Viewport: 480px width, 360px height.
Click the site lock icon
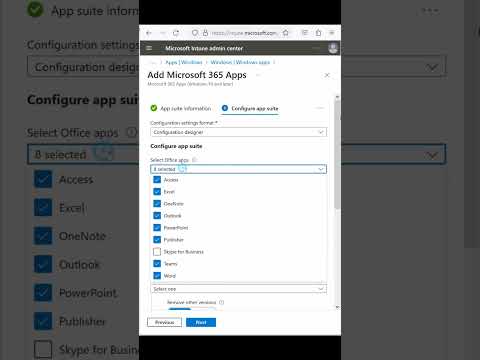(x=205, y=33)
